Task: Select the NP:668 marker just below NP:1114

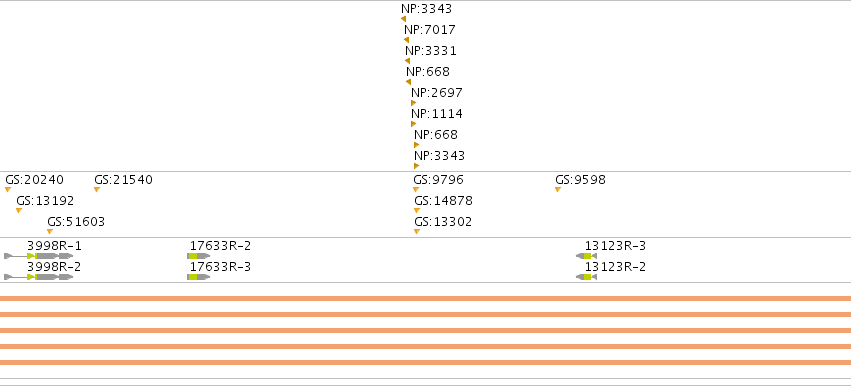Action: tap(417, 145)
